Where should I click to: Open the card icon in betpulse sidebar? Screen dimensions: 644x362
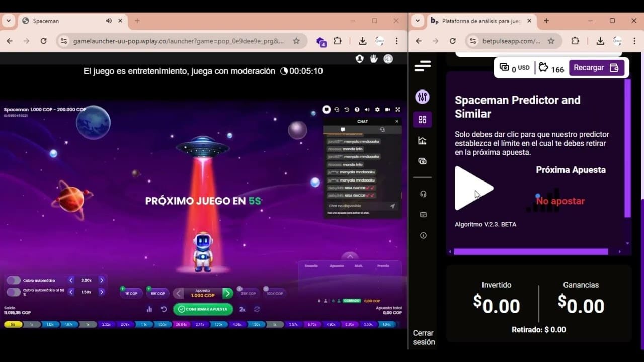pyautogui.click(x=423, y=215)
